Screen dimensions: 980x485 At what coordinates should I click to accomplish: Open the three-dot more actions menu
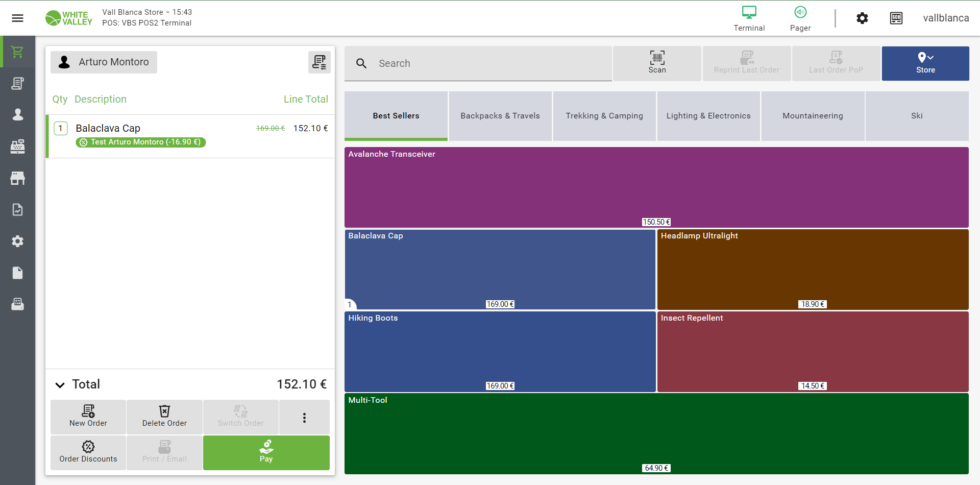coord(304,418)
